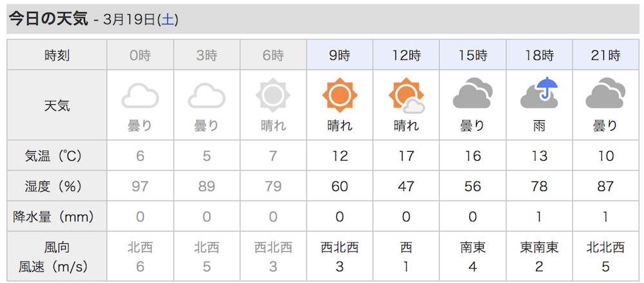Click the 17 degree temperature at 12時
Image resolution: width=644 pixels, height=283 pixels.
(x=406, y=156)
